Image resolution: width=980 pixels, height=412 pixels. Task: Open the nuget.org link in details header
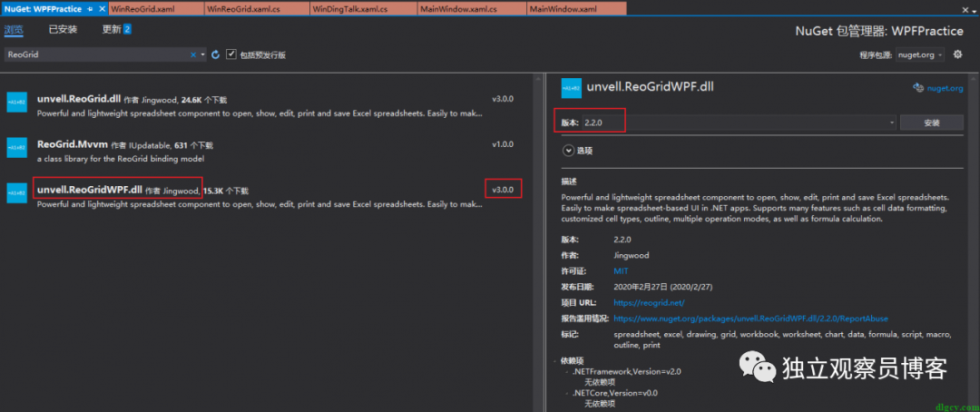(x=945, y=89)
